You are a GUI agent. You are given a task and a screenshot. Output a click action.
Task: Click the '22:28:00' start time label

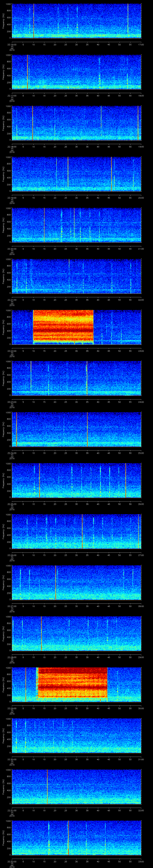pyautogui.click(x=12, y=657)
